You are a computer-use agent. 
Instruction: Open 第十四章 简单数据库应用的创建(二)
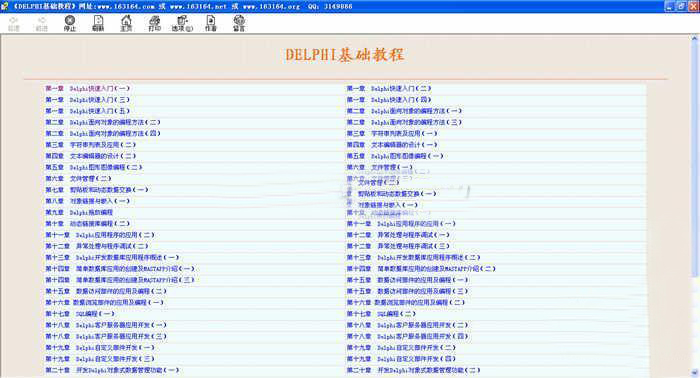pyautogui.click(x=421, y=269)
